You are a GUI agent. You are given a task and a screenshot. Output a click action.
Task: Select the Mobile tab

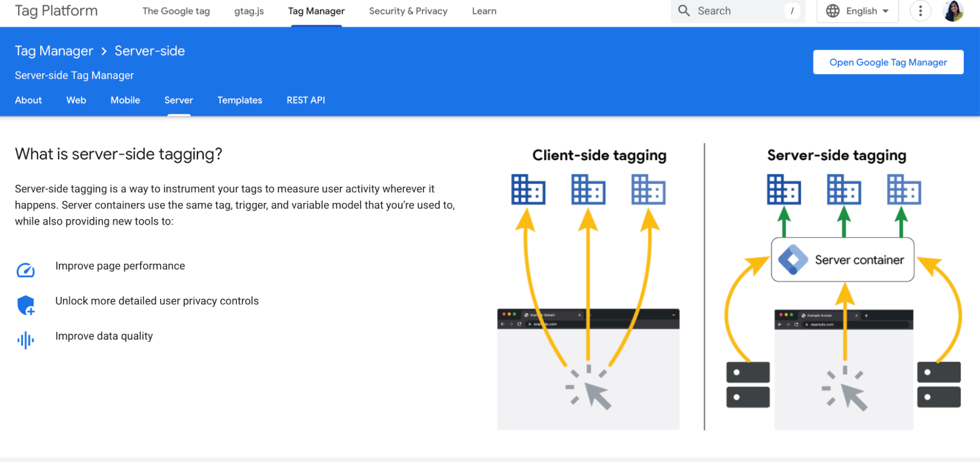click(x=125, y=100)
